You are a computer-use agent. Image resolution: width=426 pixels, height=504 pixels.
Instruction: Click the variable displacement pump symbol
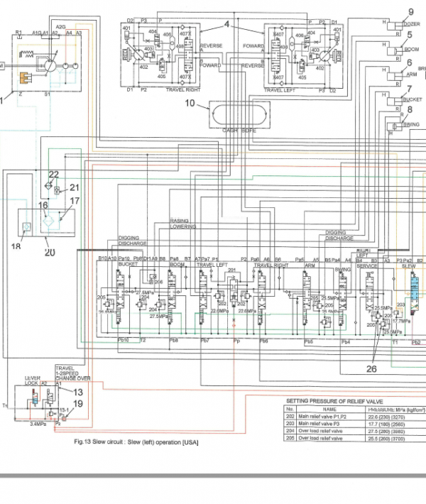coord(50,66)
